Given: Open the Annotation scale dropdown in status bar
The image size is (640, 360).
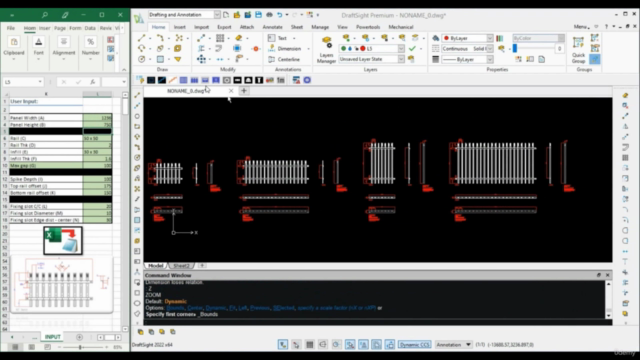Looking at the screenshot, I should click(x=468, y=345).
